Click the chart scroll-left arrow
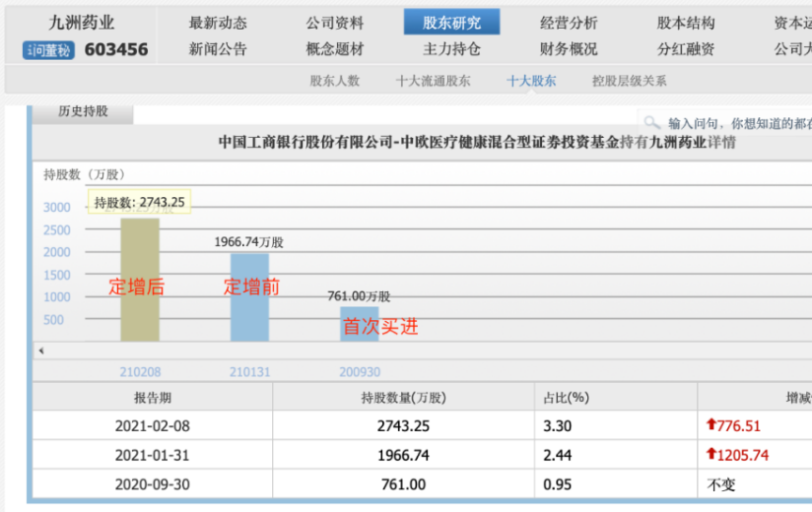 (41, 351)
